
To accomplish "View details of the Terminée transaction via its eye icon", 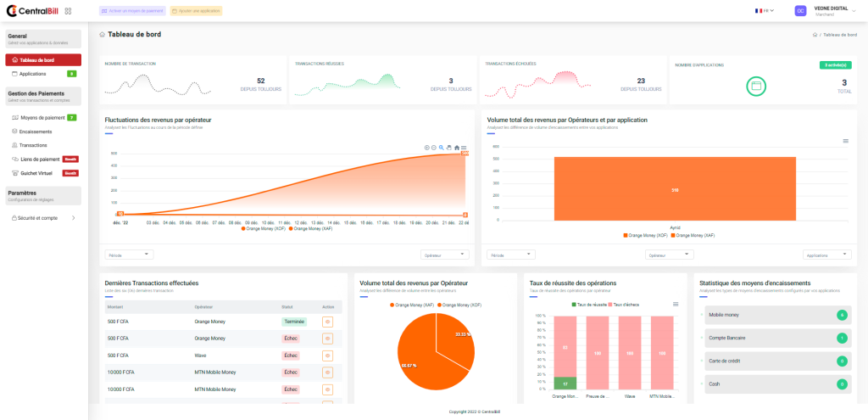I will [328, 322].
